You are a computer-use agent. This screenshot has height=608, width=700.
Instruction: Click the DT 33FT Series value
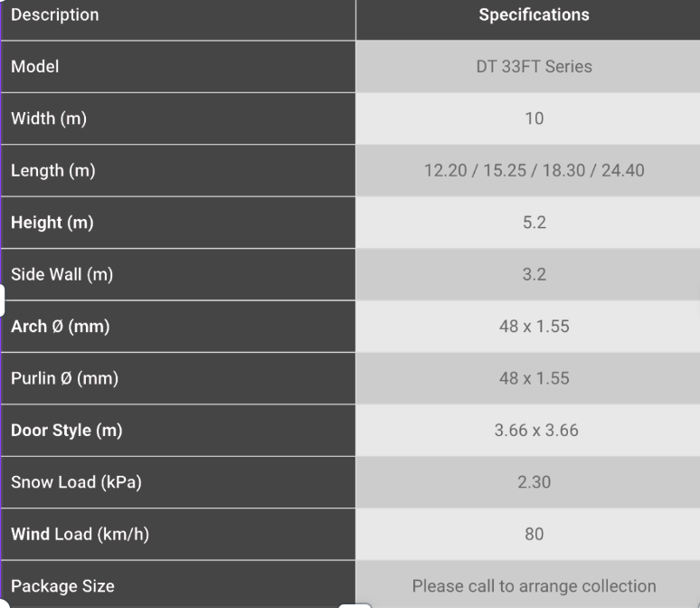[534, 67]
